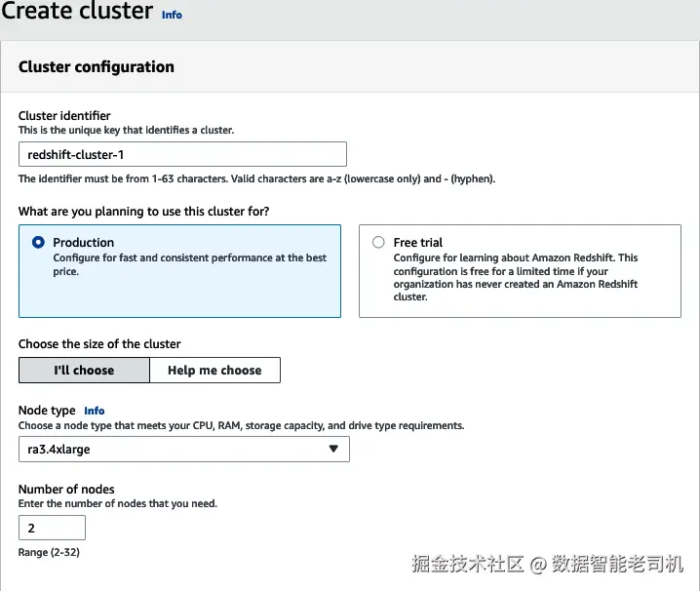Screen dimensions: 700x591
Task: Click the node type dropdown arrow icon
Action: tap(333, 449)
